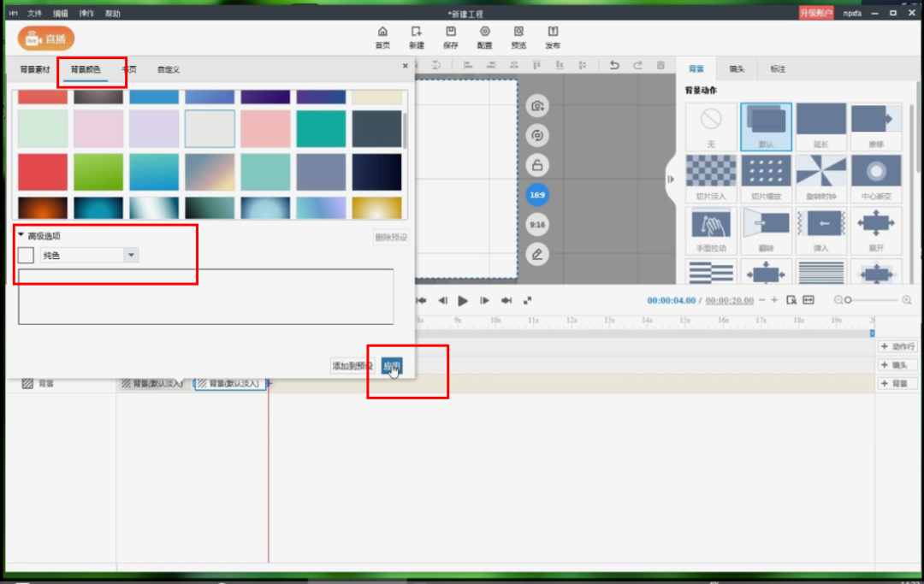Image resolution: width=924 pixels, height=584 pixels.
Task: Expand the hidden side panel via the arrow tab
Action: click(670, 180)
